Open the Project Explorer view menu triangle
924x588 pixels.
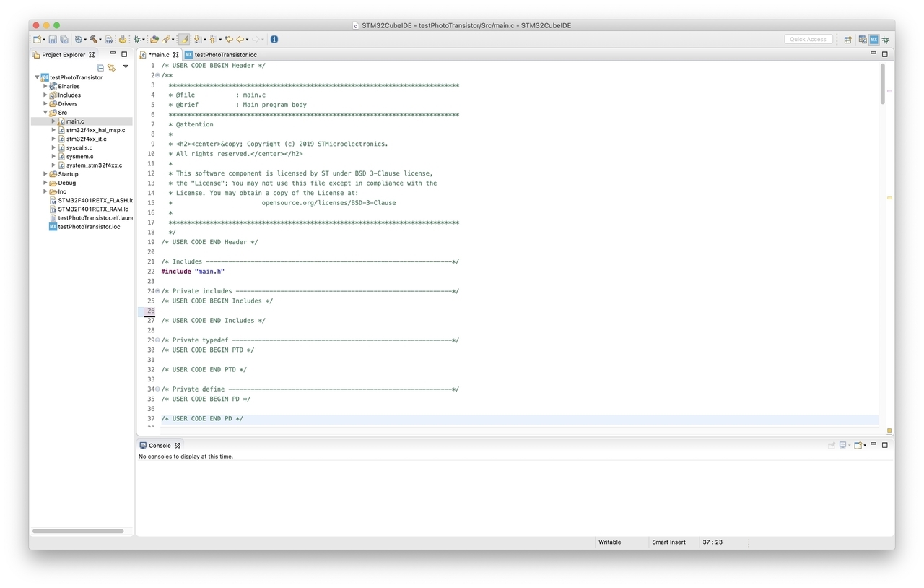coord(126,66)
